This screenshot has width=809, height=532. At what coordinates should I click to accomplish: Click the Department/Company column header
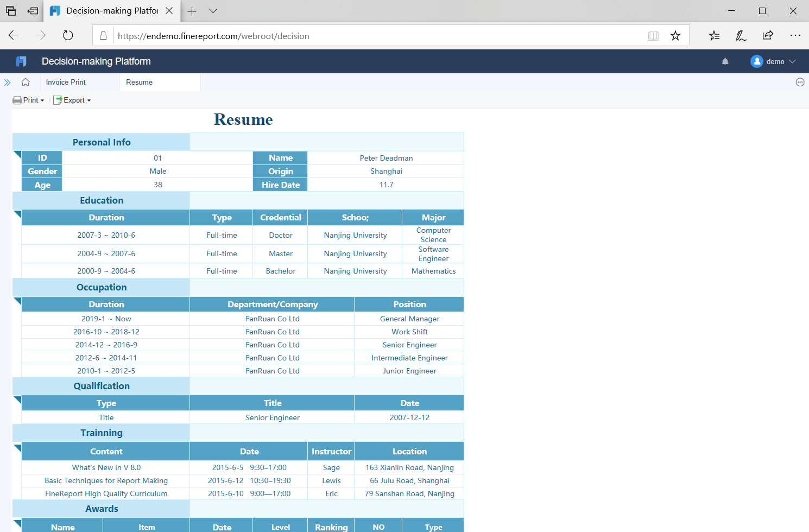pyautogui.click(x=273, y=305)
